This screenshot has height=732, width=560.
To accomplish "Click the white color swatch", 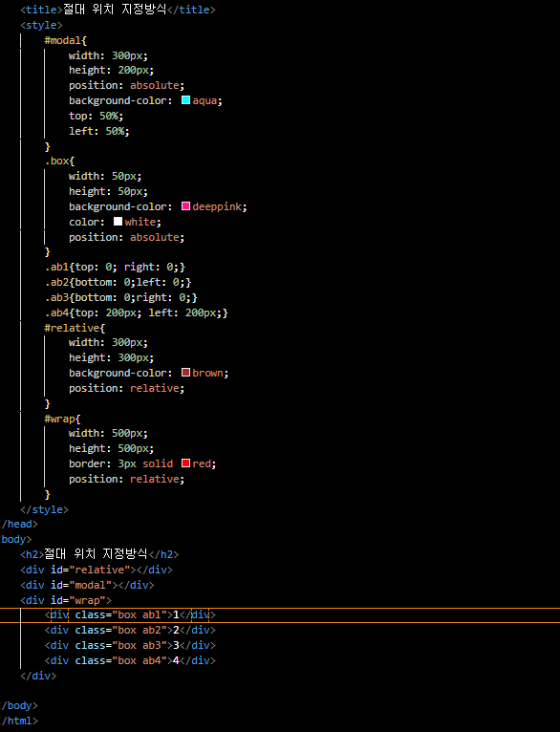I will [118, 222].
